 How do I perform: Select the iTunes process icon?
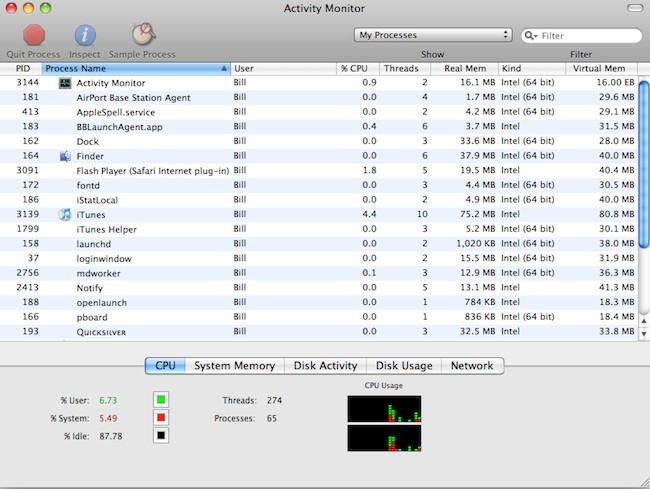(65, 215)
